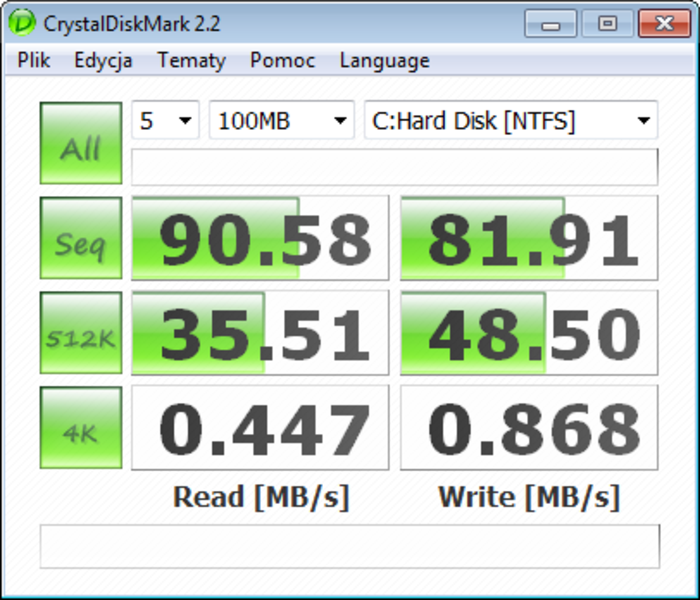
Task: Click the Read [MB/s] column label
Action: click(261, 497)
